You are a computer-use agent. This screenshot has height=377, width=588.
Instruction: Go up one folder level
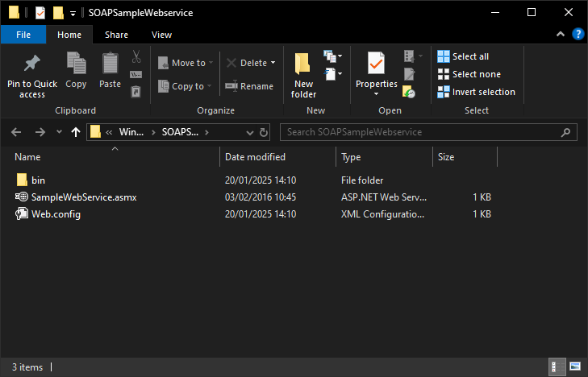(76, 132)
